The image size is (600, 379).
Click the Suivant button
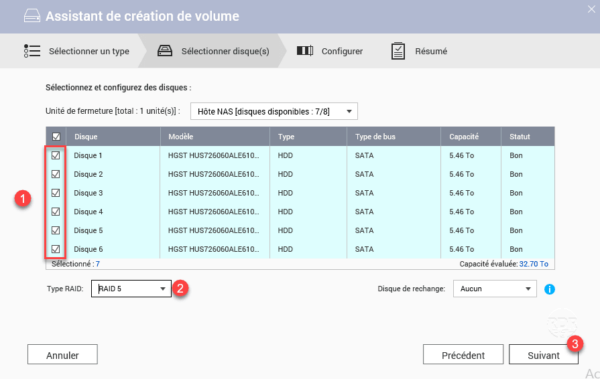543,355
